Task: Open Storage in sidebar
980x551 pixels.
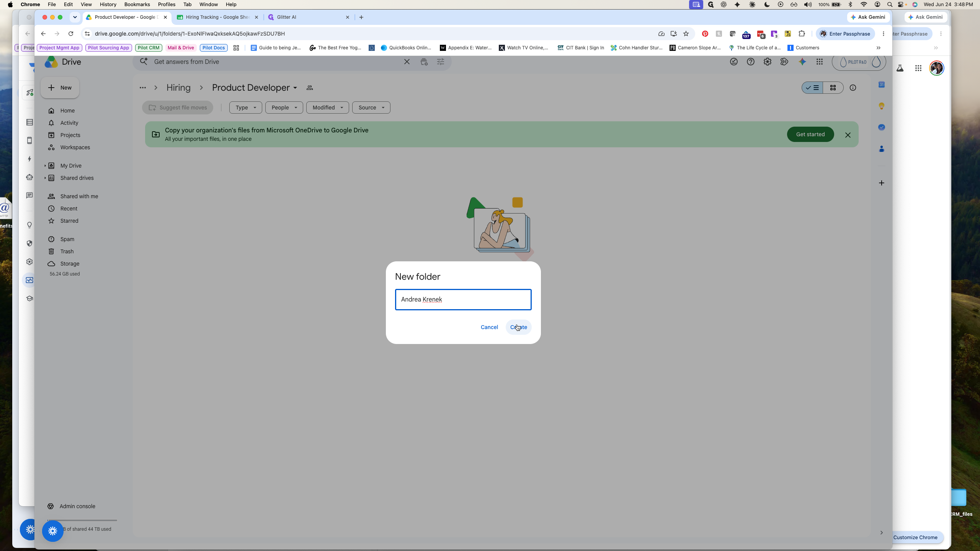Action: coord(70,264)
